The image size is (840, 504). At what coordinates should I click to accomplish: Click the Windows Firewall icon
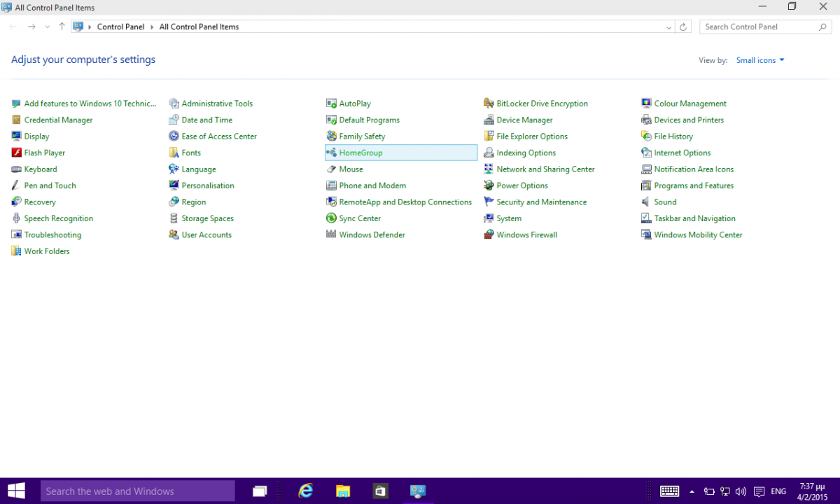click(x=489, y=234)
